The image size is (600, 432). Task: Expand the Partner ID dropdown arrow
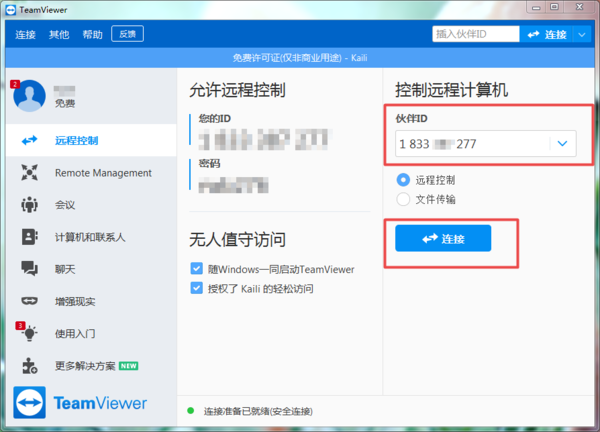point(563,145)
